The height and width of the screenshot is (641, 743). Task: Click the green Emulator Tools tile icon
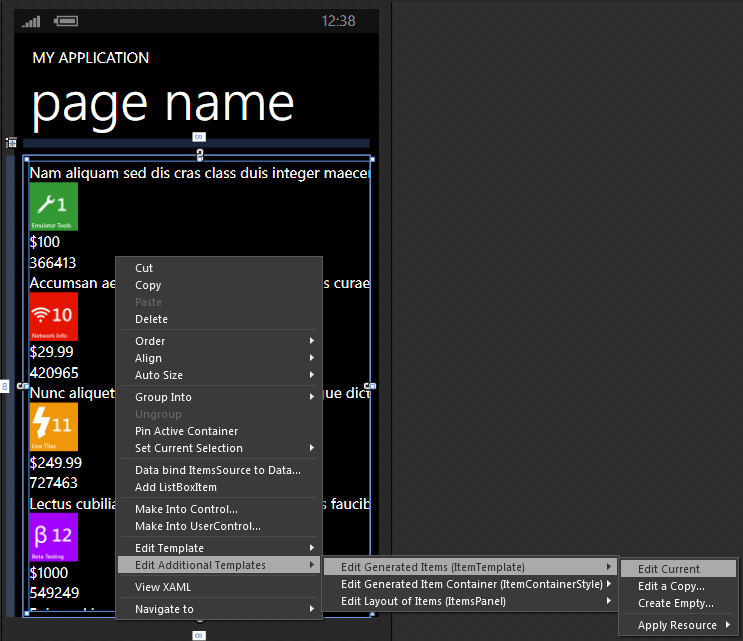click(x=53, y=207)
